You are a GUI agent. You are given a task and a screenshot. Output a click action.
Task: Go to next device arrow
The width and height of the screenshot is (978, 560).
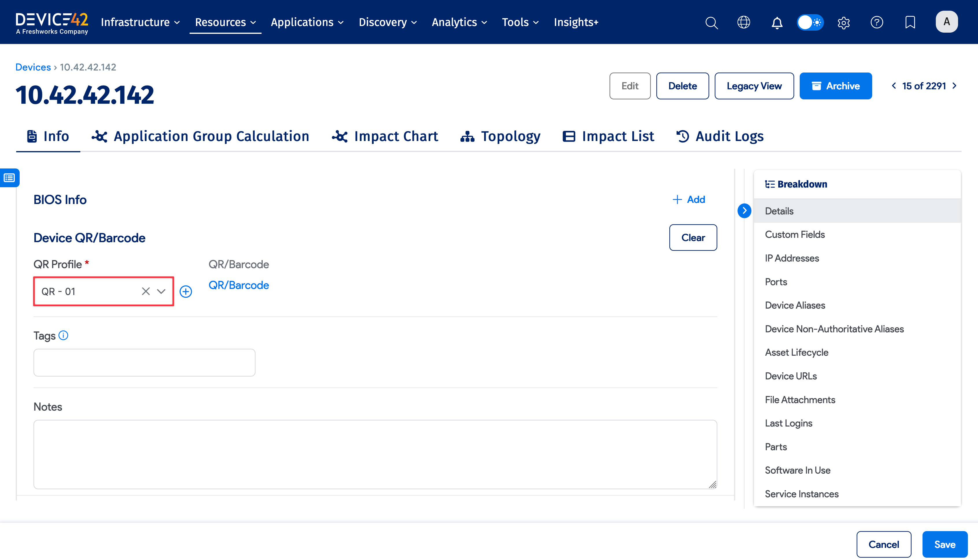pyautogui.click(x=955, y=86)
